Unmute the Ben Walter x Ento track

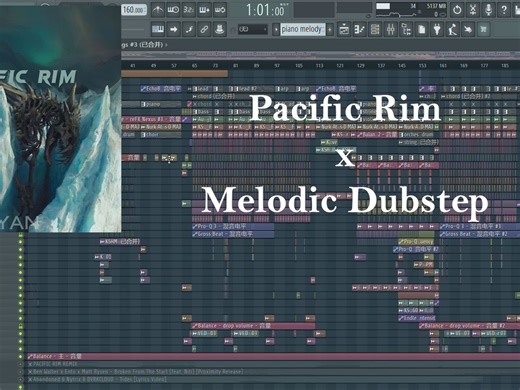21,372
